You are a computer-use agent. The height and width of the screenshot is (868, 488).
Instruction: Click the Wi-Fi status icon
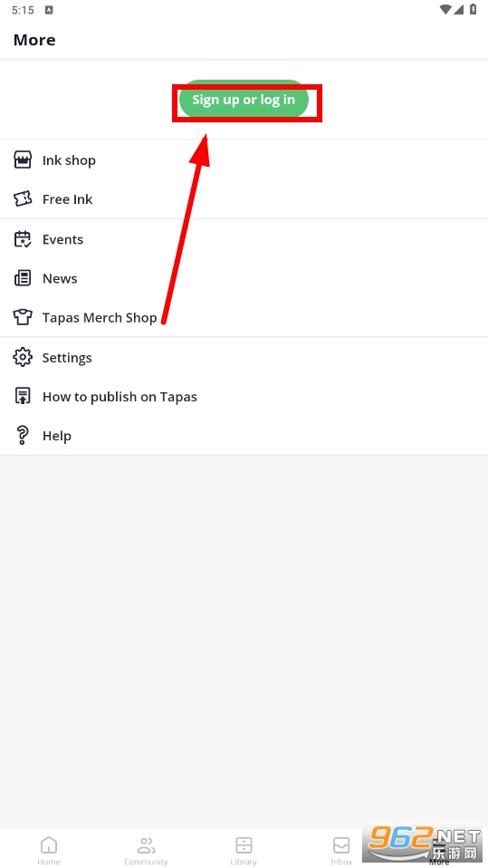click(445, 9)
